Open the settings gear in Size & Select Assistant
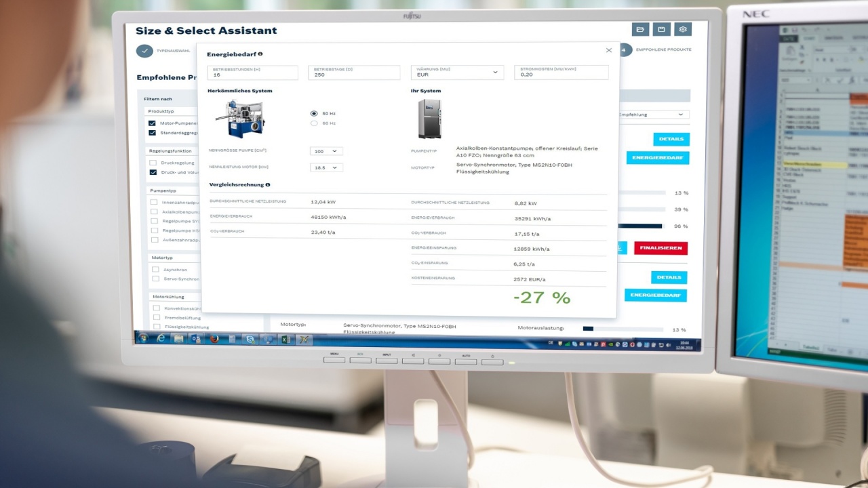Screen dimensions: 868x488 click(683, 29)
